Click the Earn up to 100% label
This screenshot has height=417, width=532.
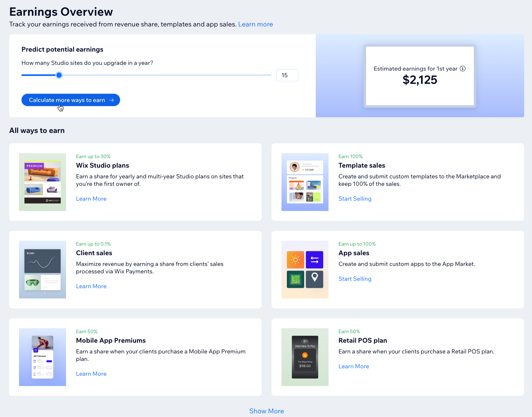357,244
